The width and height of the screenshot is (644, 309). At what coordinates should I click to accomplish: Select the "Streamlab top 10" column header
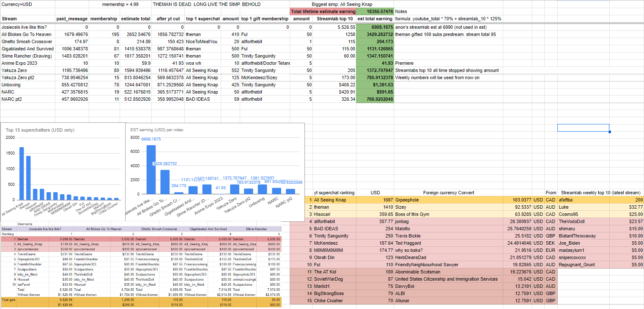[334, 19]
